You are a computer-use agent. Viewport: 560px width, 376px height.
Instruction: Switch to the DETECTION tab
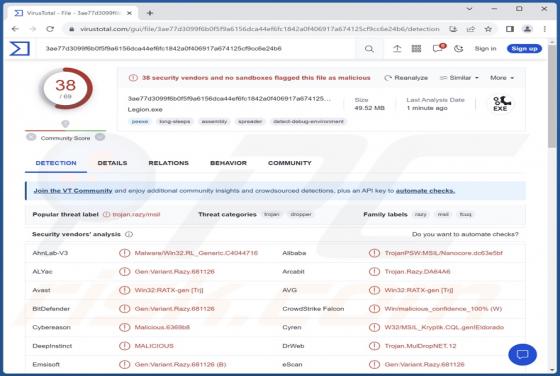pyautogui.click(x=56, y=163)
